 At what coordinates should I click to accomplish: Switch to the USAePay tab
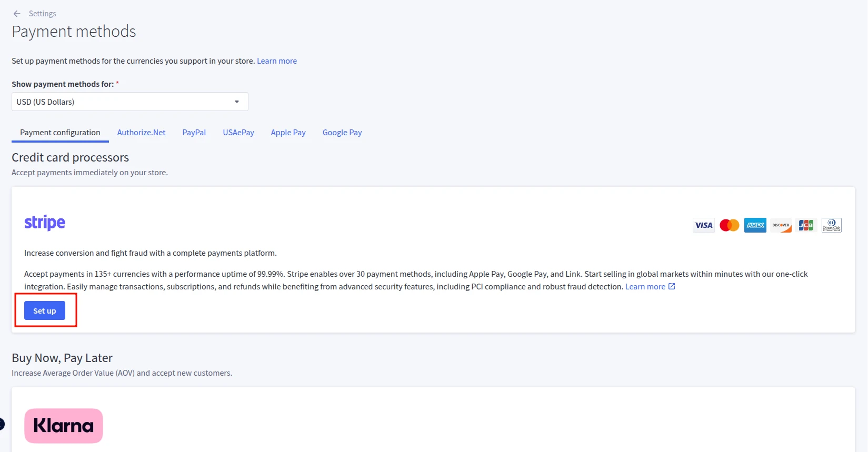pyautogui.click(x=238, y=133)
